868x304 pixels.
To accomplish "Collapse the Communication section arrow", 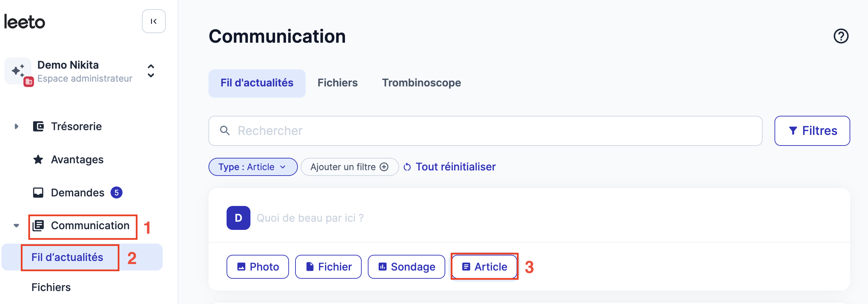I will [16, 225].
